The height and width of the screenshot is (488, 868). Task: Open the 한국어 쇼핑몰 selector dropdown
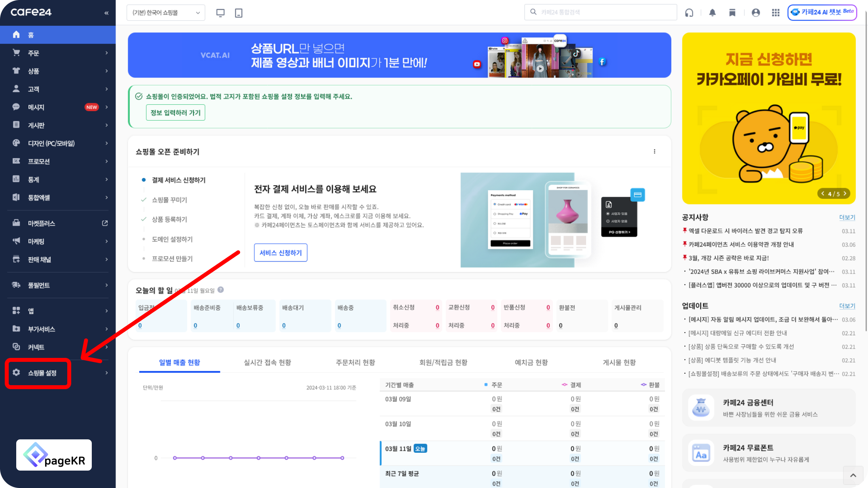tap(166, 13)
